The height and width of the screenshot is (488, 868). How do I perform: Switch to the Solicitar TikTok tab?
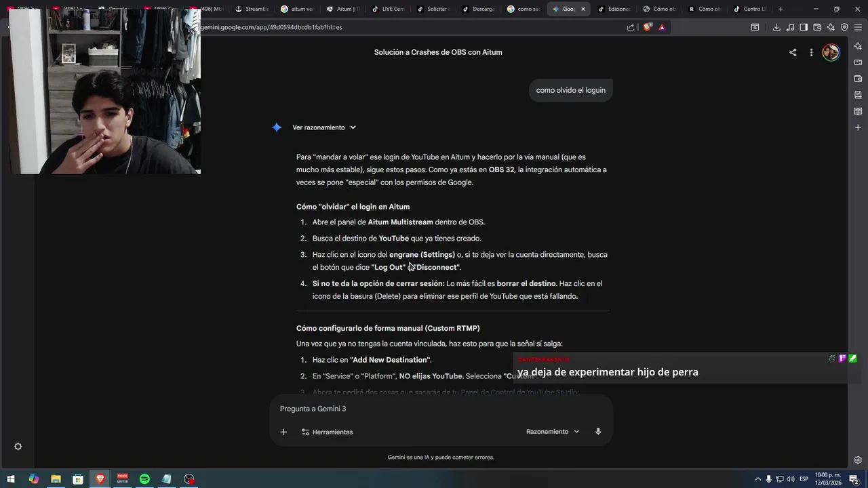click(x=434, y=9)
